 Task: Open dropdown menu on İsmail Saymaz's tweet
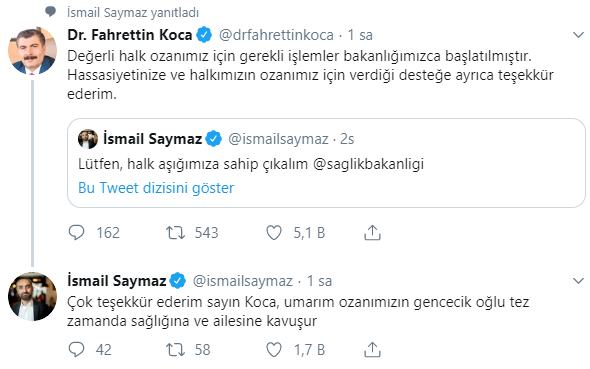tap(578, 281)
